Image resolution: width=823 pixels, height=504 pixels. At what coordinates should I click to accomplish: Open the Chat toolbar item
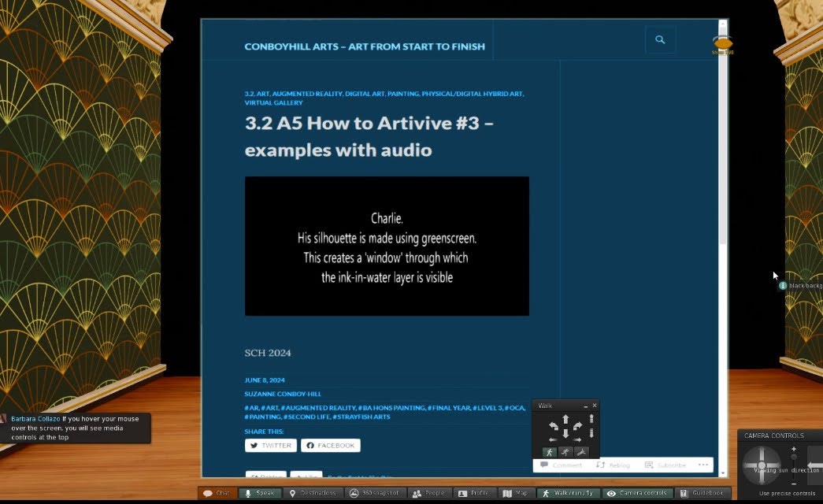(217, 493)
